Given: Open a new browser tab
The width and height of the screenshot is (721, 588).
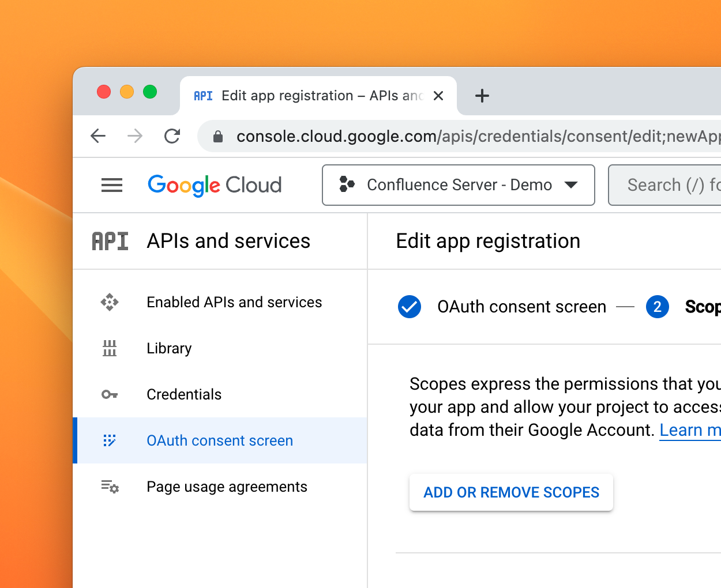Looking at the screenshot, I should point(482,96).
